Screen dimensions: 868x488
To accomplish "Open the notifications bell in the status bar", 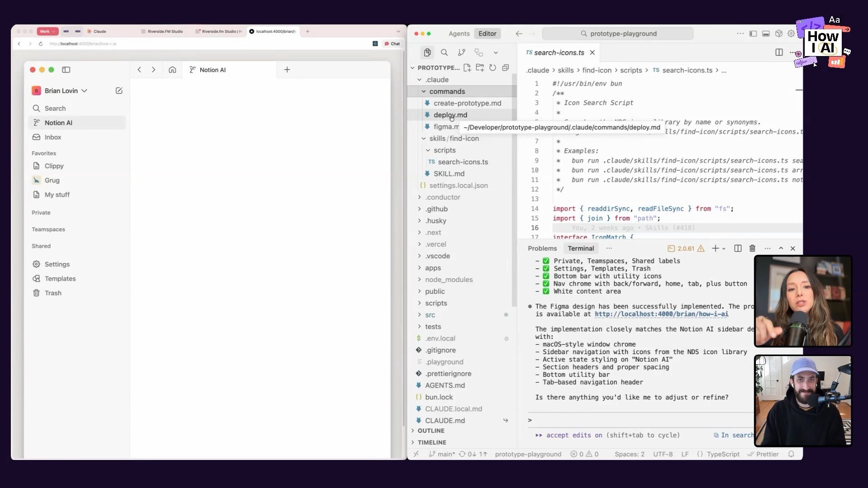I will [x=791, y=454].
